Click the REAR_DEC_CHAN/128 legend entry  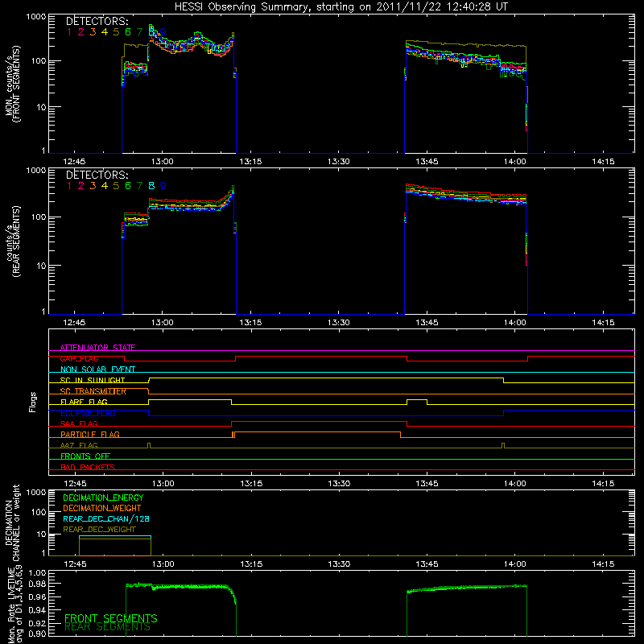pyautogui.click(x=106, y=519)
